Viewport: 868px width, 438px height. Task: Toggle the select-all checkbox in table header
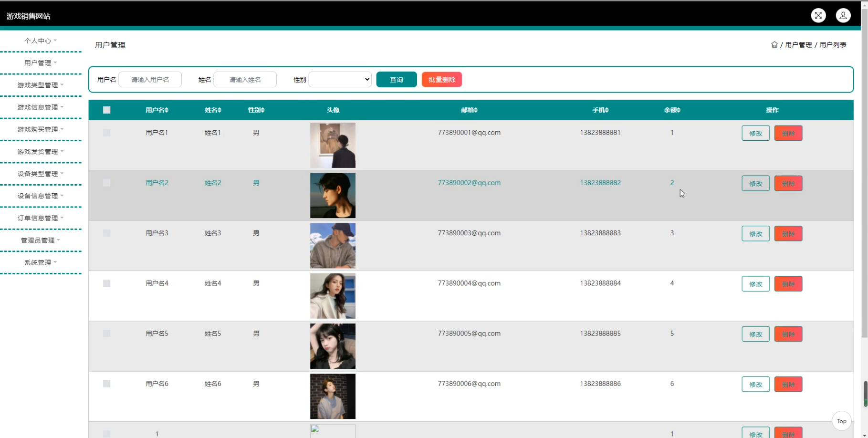click(107, 110)
